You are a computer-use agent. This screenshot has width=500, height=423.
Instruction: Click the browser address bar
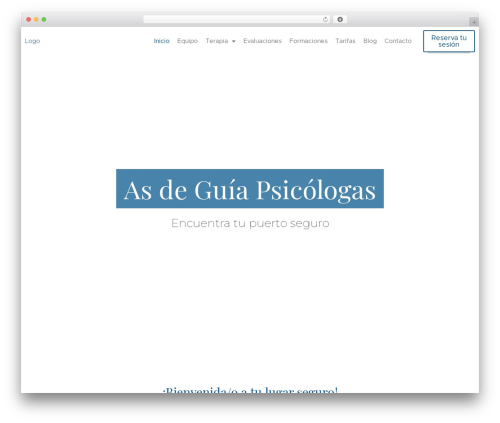point(236,19)
